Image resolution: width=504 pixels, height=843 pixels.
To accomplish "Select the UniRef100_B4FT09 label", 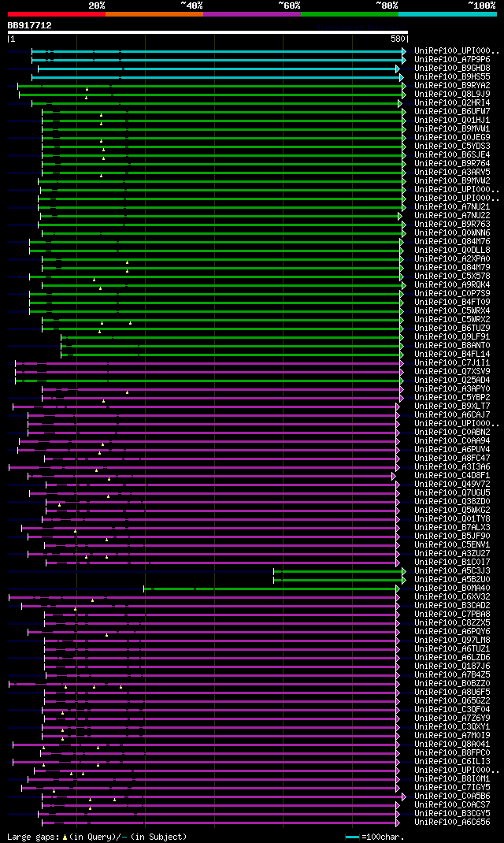I will [452, 303].
